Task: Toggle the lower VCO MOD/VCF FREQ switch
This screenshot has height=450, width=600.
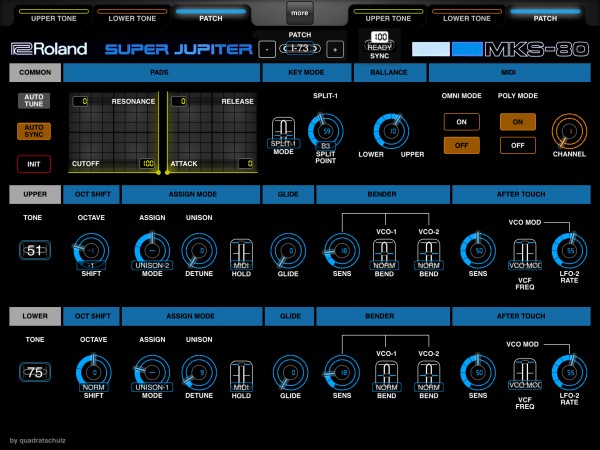Action: [x=525, y=374]
